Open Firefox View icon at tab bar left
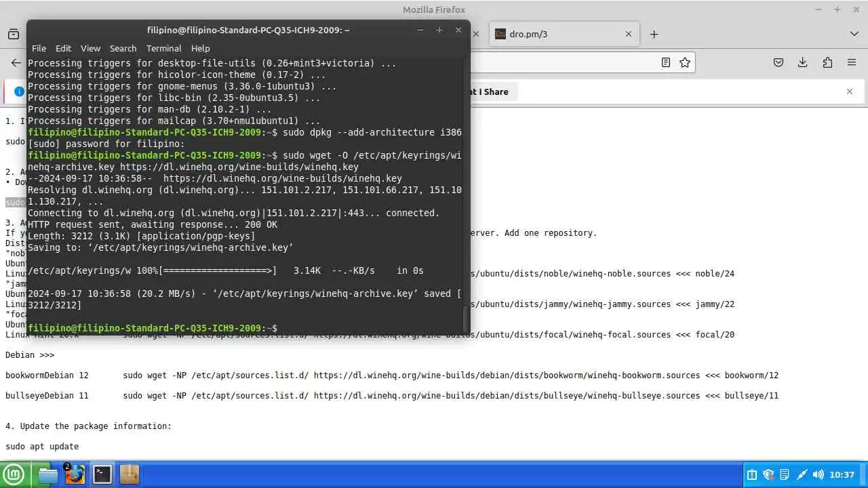Image resolution: width=868 pixels, height=488 pixels. coord(14,34)
